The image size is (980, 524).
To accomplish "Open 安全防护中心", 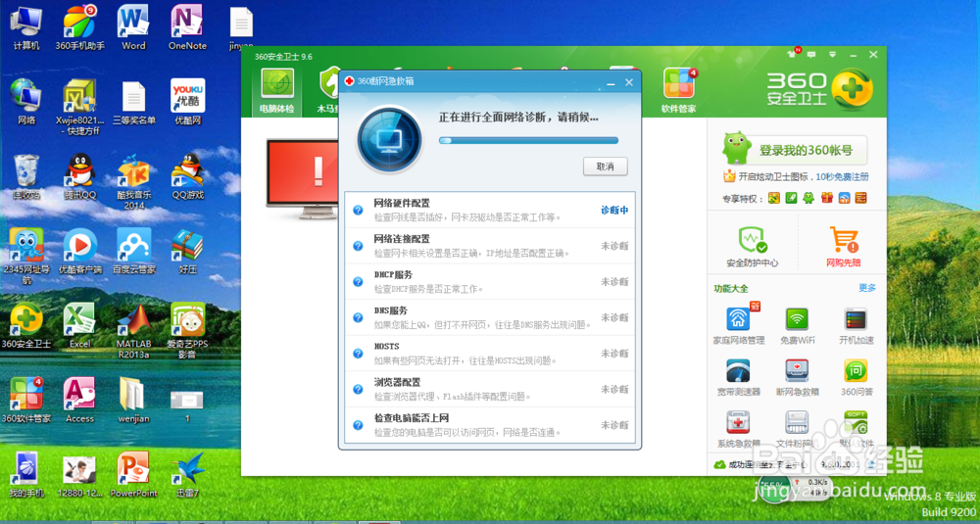I will [x=753, y=246].
